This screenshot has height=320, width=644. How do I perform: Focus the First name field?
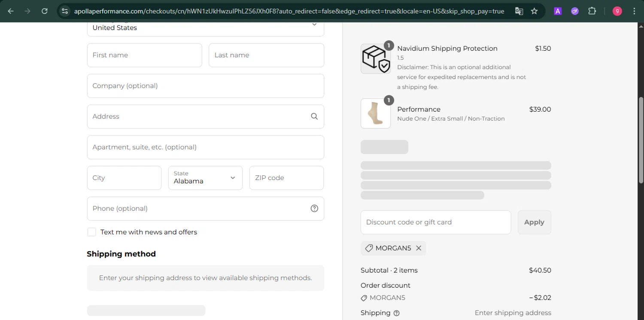(x=144, y=55)
